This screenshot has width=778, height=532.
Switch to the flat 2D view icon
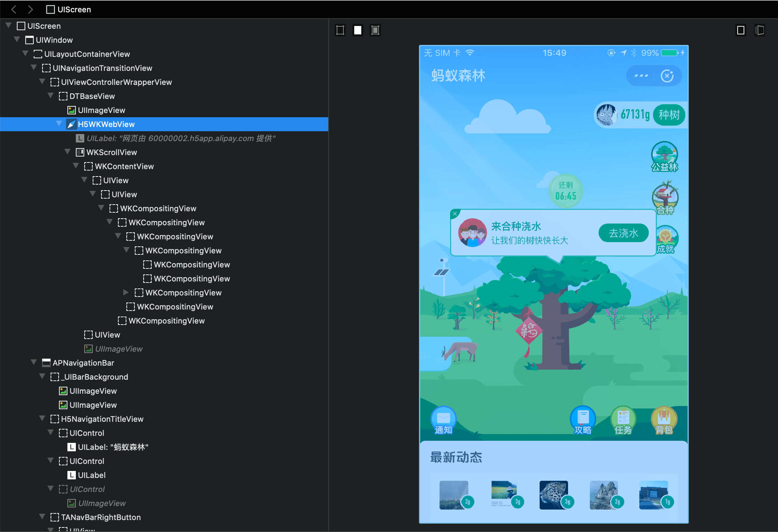click(741, 30)
